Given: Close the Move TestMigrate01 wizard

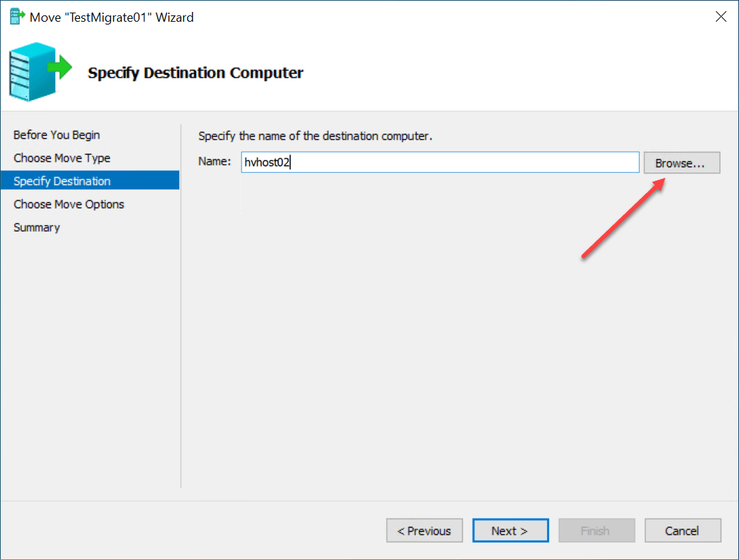Looking at the screenshot, I should [x=721, y=17].
